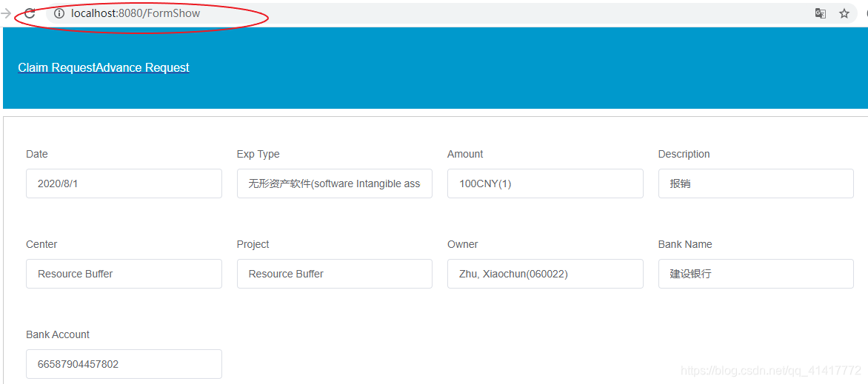Click the Exp Type field
Viewport: 868px width, 384px height.
point(334,183)
